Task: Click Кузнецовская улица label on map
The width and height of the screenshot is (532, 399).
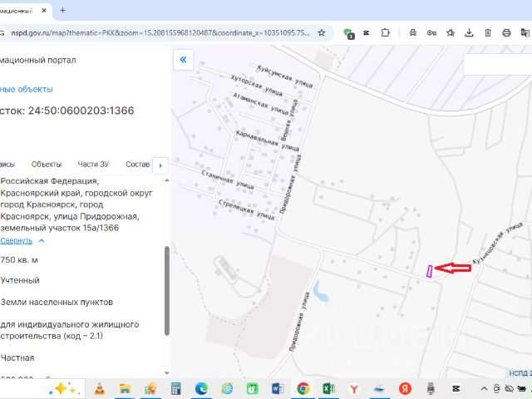Action: pyautogui.click(x=497, y=242)
